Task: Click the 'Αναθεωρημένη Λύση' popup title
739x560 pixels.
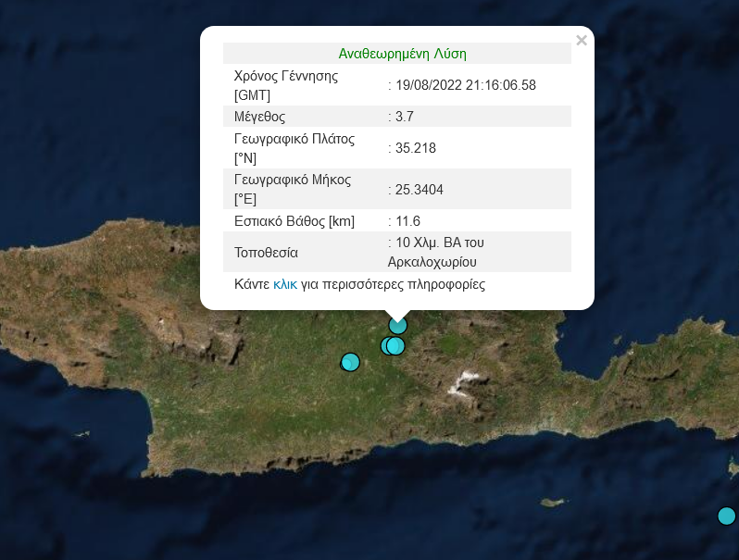Action: pos(402,53)
